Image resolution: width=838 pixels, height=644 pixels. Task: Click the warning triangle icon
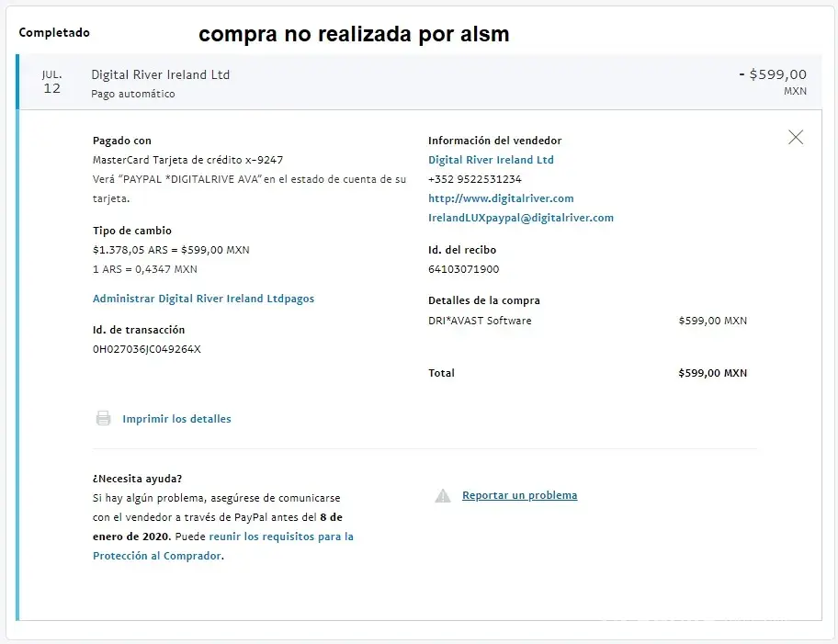tap(443, 496)
